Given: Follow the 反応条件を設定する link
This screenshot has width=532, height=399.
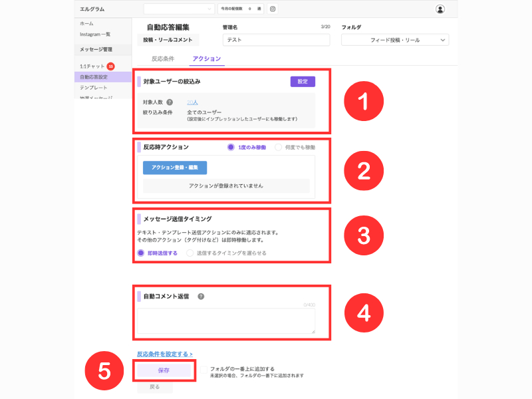Looking at the screenshot, I should pyautogui.click(x=164, y=354).
